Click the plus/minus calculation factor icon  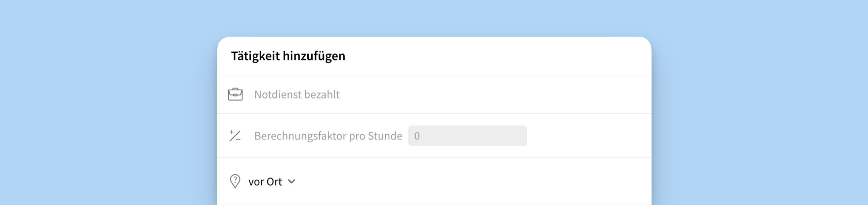pyautogui.click(x=235, y=136)
